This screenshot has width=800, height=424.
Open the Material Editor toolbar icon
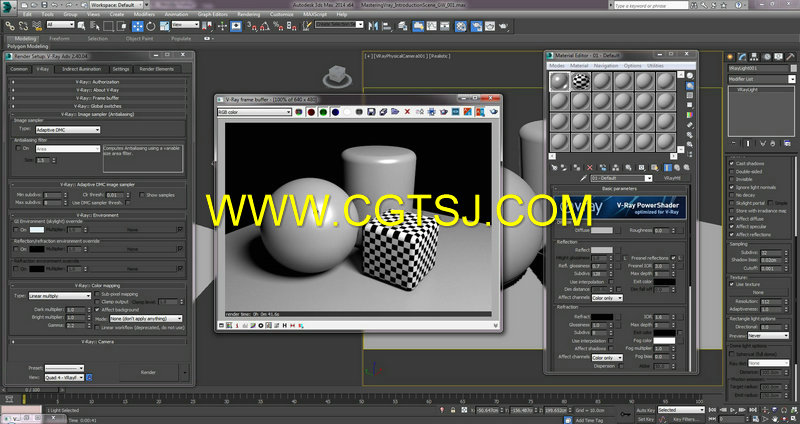coord(461,26)
